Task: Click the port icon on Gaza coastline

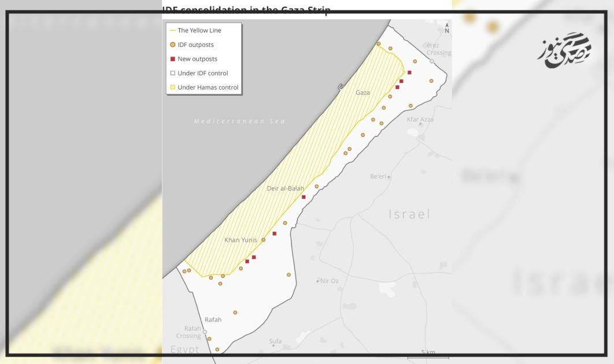Action: 341,87
